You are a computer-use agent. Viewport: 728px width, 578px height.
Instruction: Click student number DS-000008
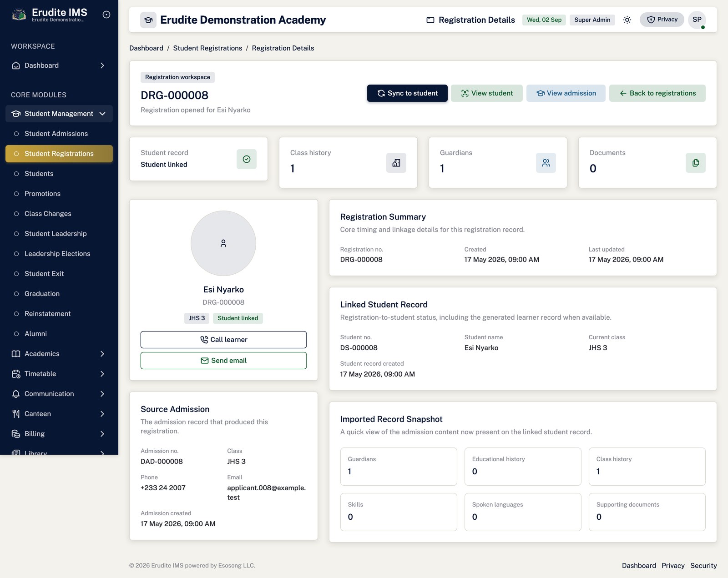pyautogui.click(x=359, y=348)
